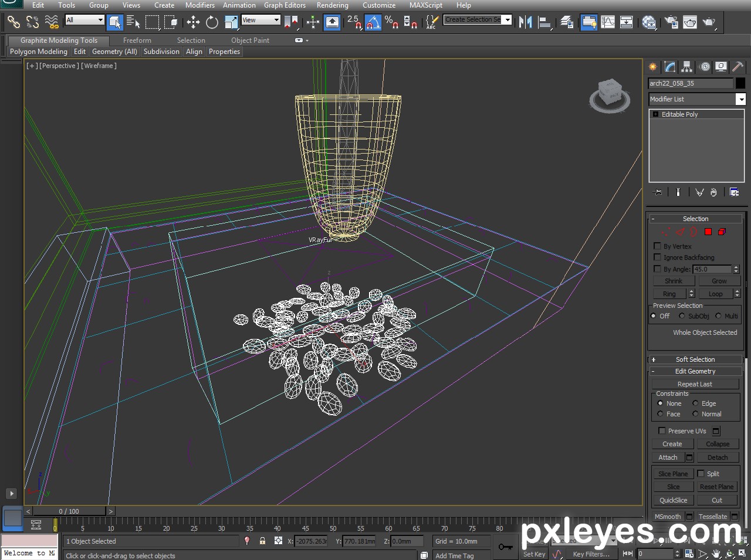The width and height of the screenshot is (751, 560).
Task: Enable the Ignore Backfacing checkbox
Action: (x=657, y=257)
